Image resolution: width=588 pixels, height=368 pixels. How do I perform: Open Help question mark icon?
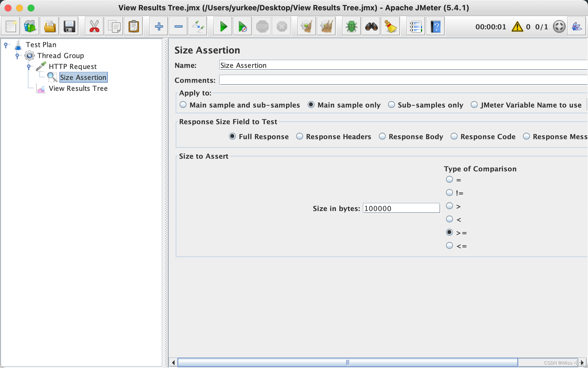(x=436, y=26)
